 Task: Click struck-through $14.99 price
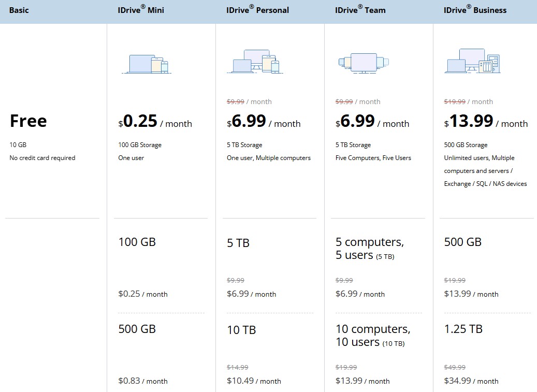(238, 367)
